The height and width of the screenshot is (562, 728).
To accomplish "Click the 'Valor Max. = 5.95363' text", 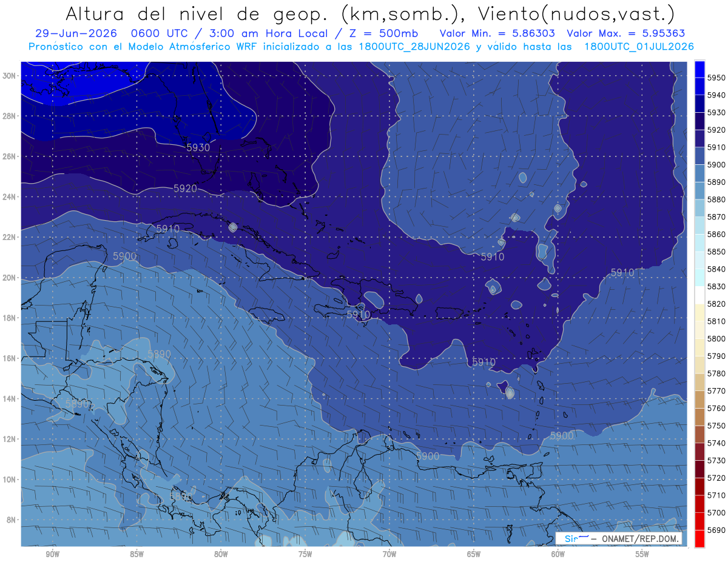I will (626, 33).
